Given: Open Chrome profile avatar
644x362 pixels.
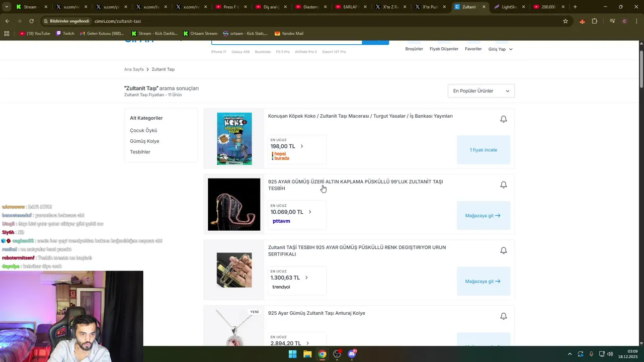Looking at the screenshot, I should tap(624, 21).
